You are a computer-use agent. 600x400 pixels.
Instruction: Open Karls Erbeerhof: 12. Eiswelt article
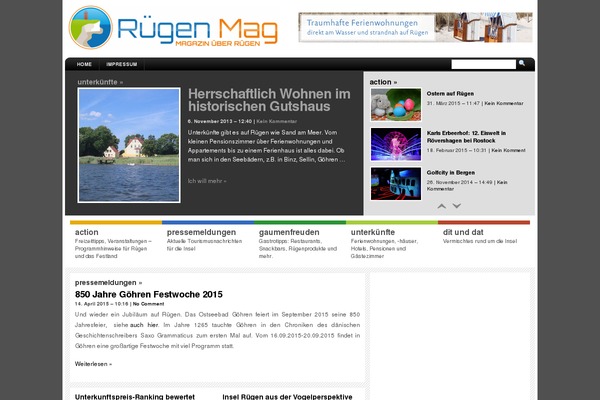point(466,137)
